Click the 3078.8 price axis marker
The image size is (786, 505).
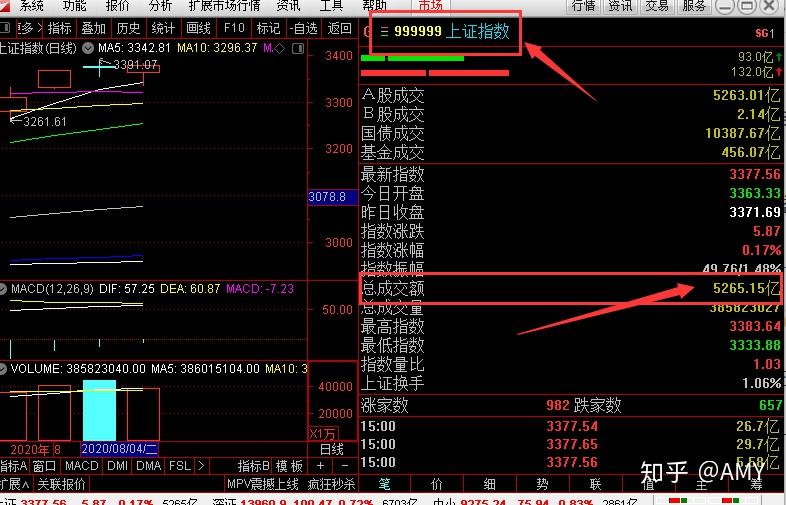coord(332,197)
